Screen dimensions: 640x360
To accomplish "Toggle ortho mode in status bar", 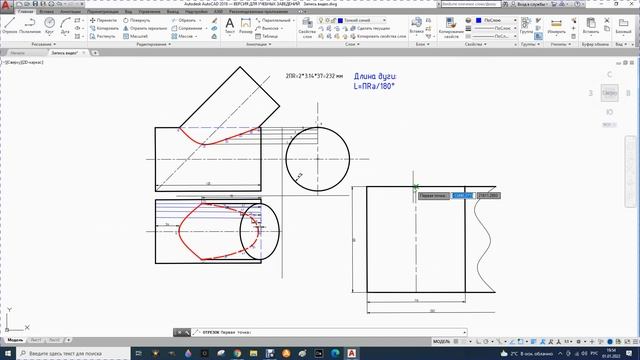I will point(479,342).
